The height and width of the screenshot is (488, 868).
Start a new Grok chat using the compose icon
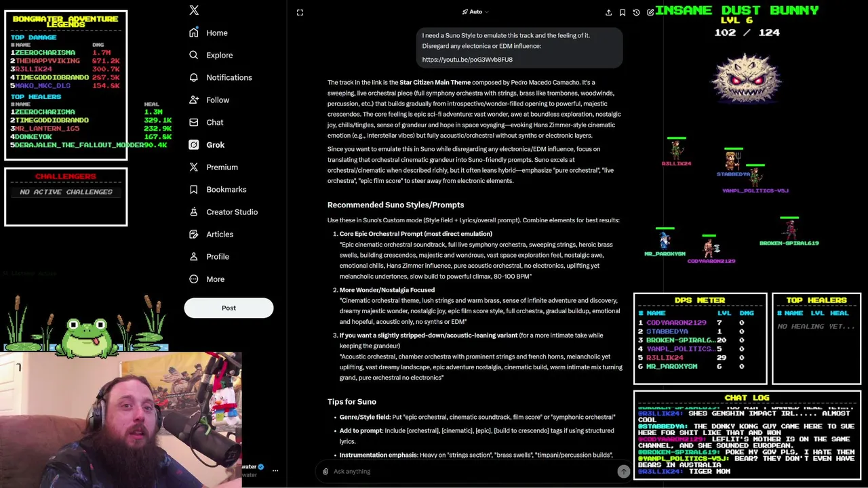click(650, 12)
